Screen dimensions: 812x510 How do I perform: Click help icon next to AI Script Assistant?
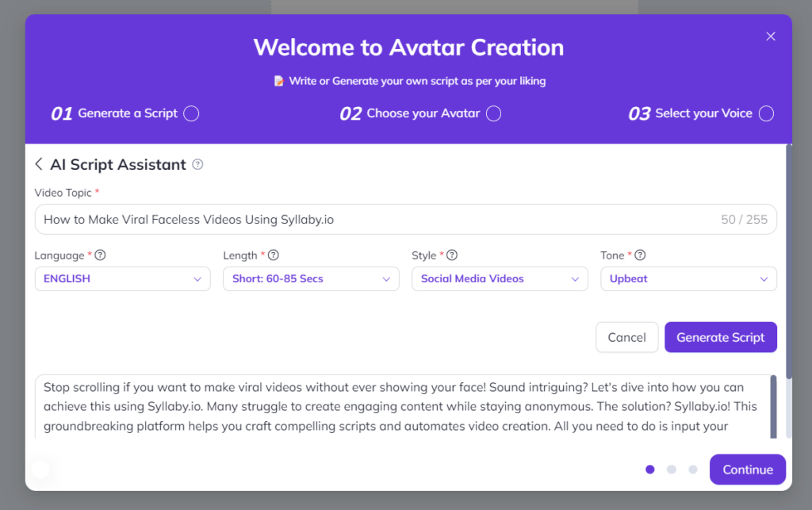point(197,164)
